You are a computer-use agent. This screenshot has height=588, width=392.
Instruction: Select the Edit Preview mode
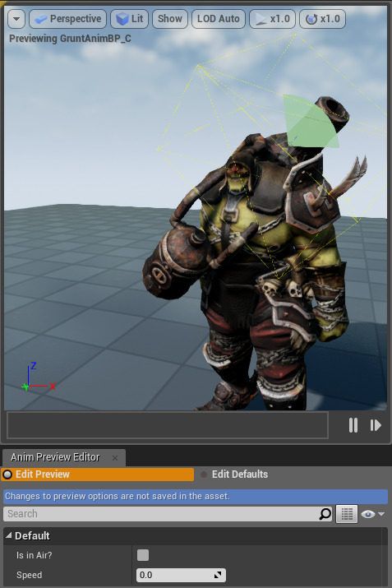(98, 475)
